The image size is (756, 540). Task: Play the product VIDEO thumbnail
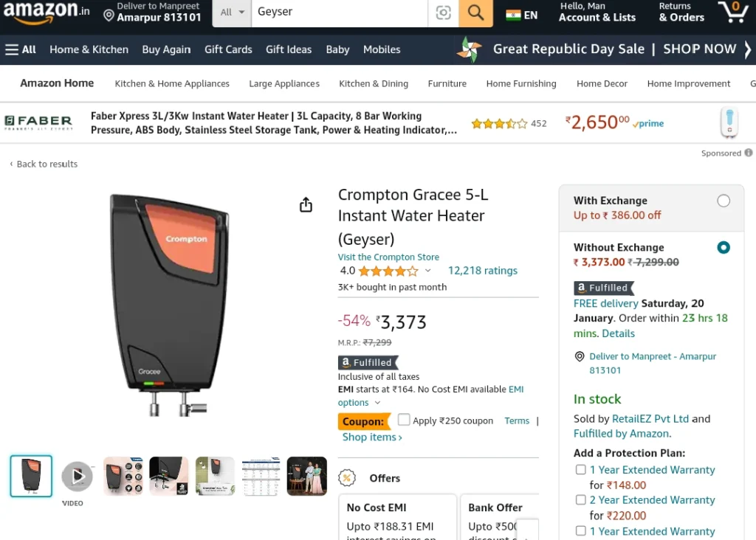(77, 476)
